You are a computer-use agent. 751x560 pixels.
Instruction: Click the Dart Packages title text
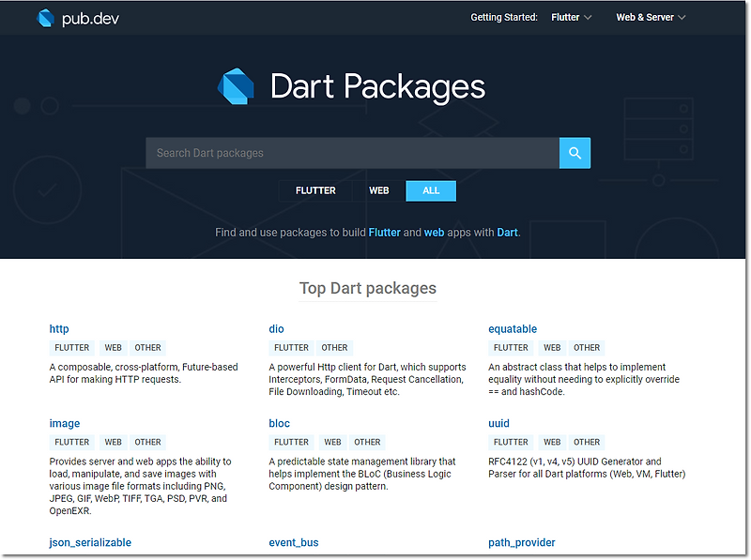coord(377,86)
